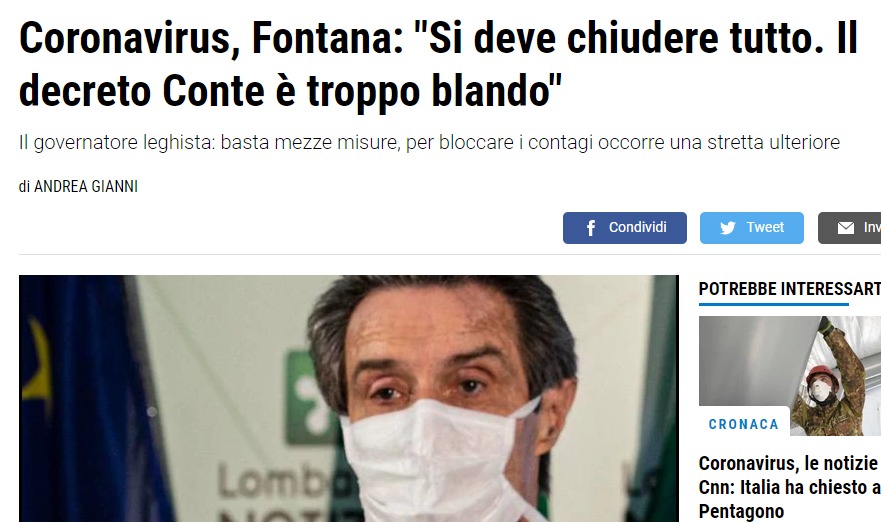The image size is (881, 522).
Task: Click the 'Cnn: Italia ha chiesto' headline line
Action: (789, 487)
